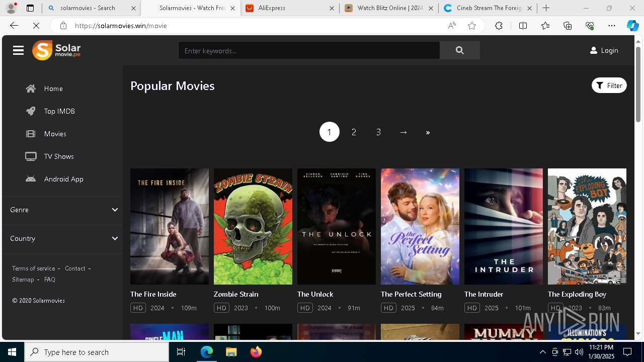Image resolution: width=644 pixels, height=362 pixels.
Task: Open Movies sidebar item
Action: [46, 134]
